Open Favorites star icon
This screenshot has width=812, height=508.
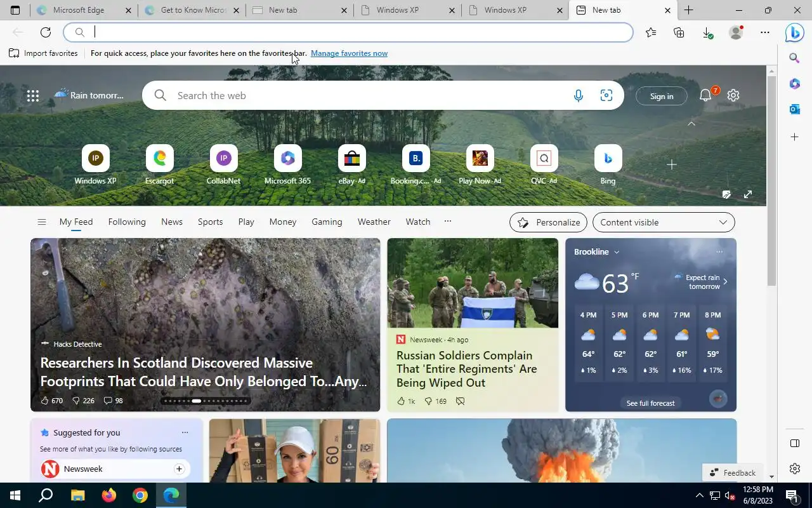click(651, 32)
